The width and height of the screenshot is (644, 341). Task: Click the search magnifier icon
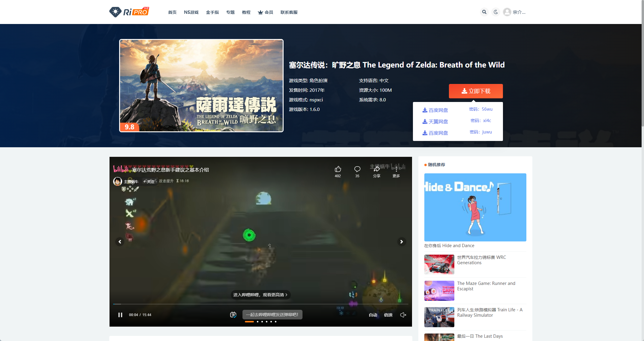pos(484,12)
